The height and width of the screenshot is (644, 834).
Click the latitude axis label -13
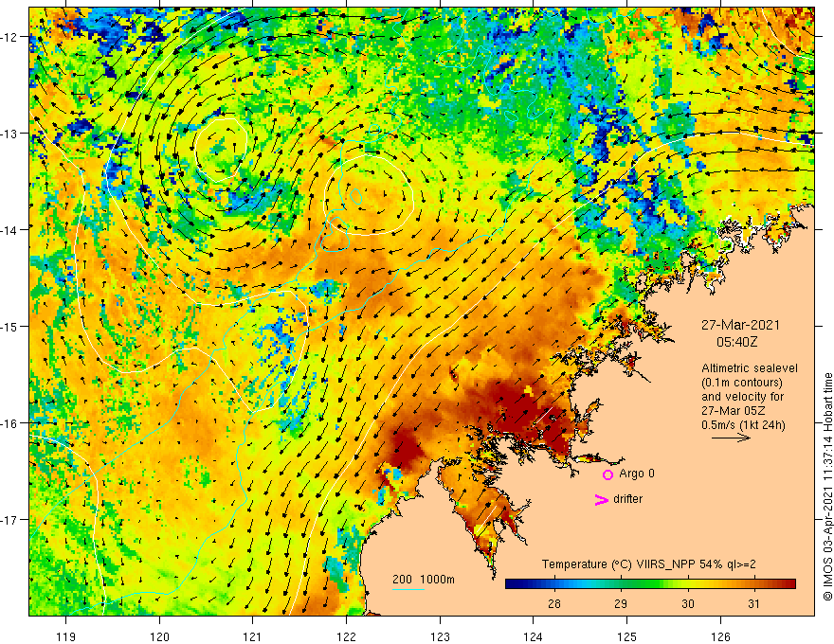[x=10, y=134]
